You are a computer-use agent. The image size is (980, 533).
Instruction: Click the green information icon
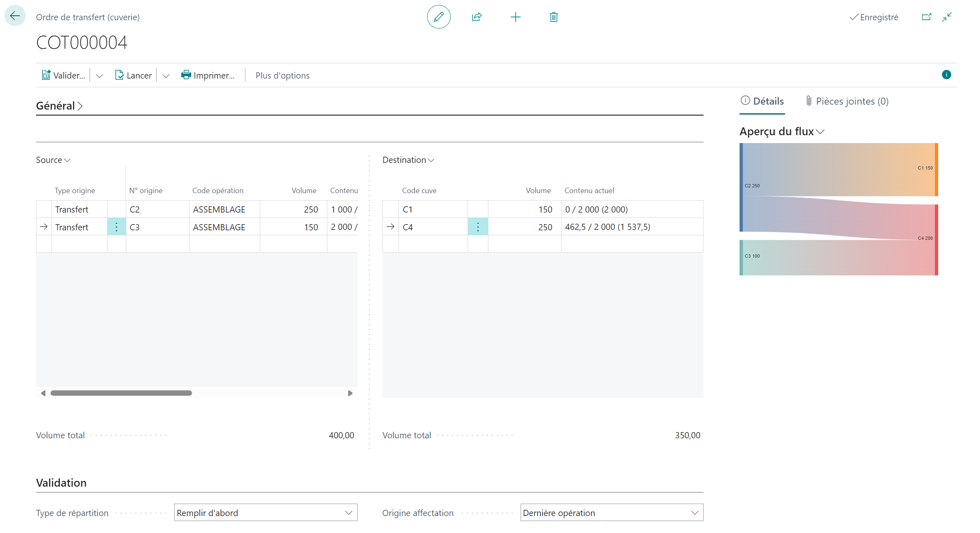click(x=946, y=74)
